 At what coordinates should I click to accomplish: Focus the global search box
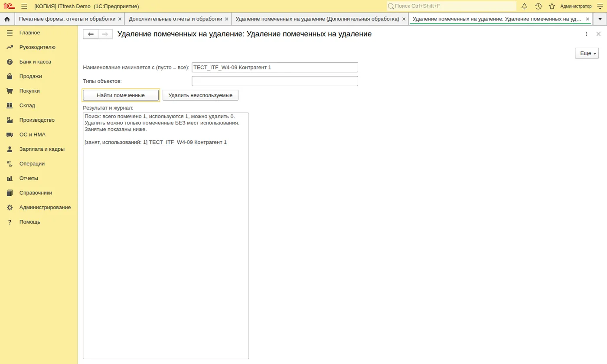[451, 6]
